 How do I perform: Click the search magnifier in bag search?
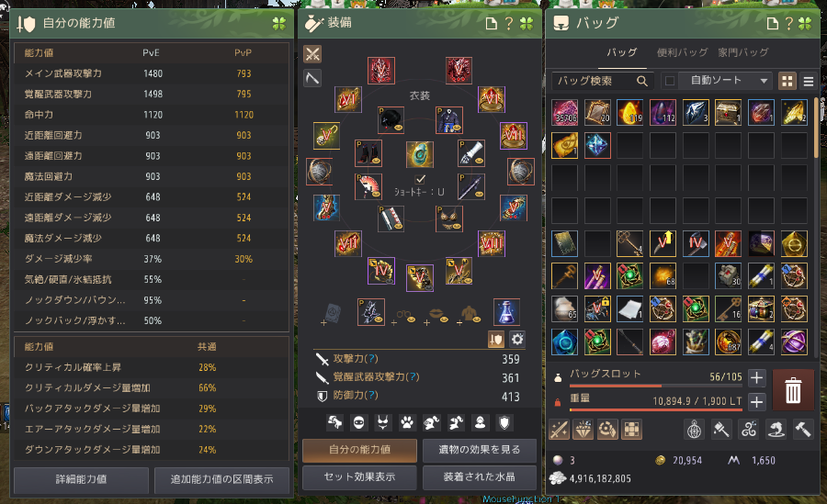[642, 81]
